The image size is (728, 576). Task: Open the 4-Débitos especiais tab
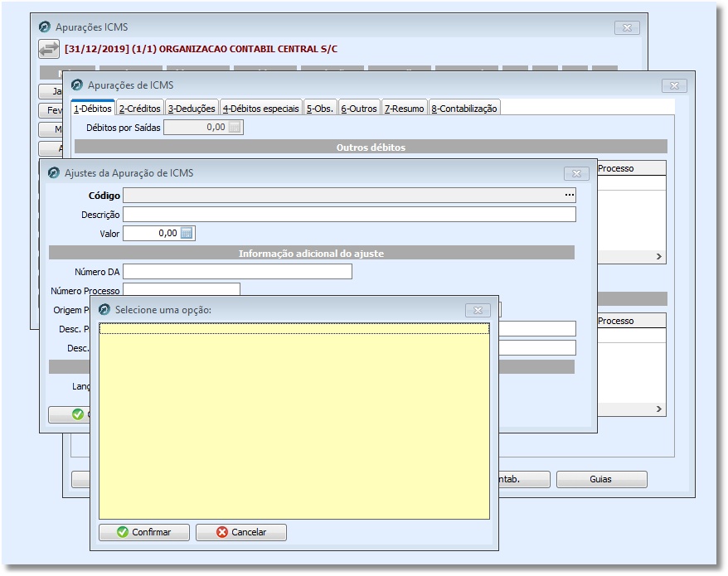(261, 108)
